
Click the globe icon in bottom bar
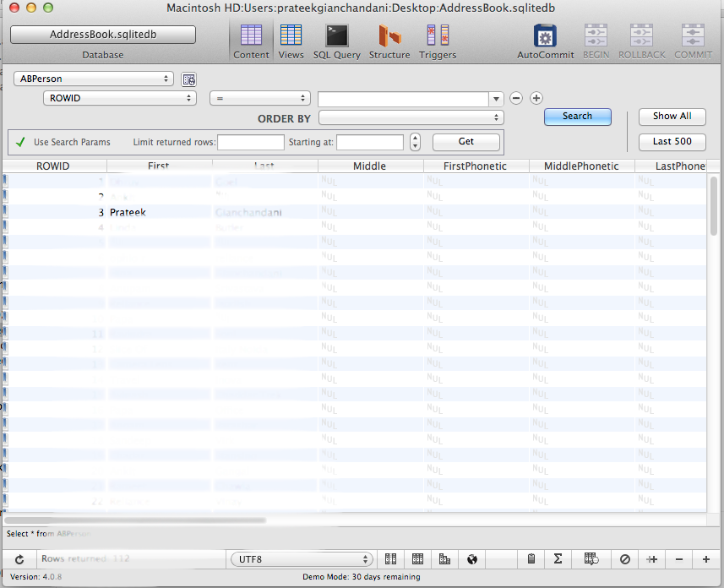point(473,559)
